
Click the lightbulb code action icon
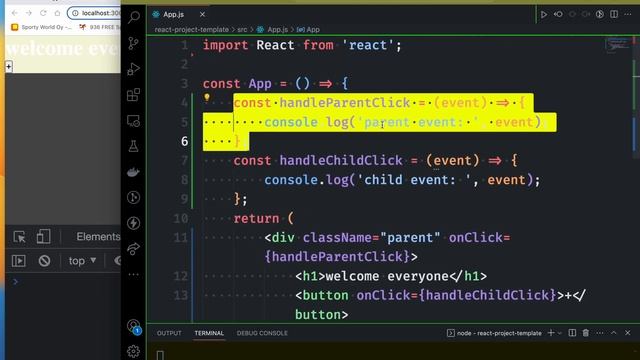pyautogui.click(x=207, y=98)
